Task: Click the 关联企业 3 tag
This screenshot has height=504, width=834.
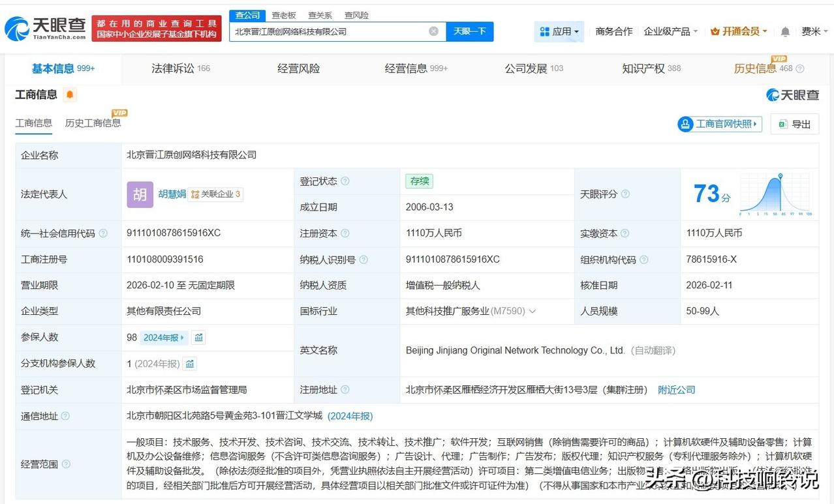Action: tap(215, 194)
